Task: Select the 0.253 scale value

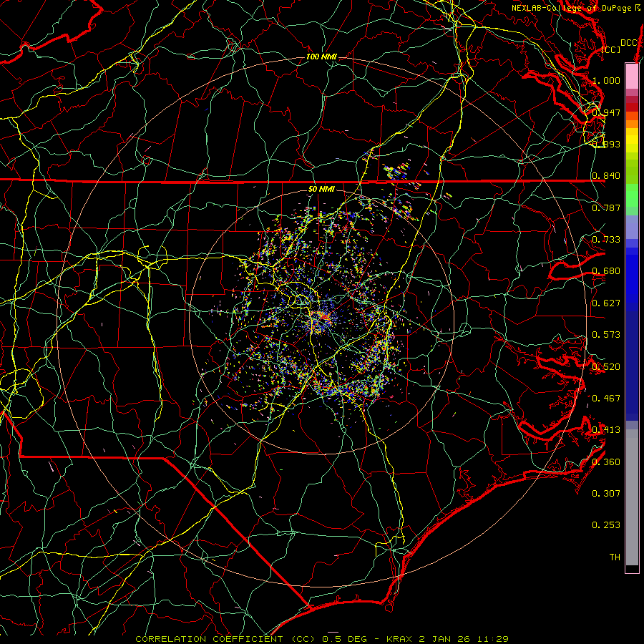Action: click(606, 525)
